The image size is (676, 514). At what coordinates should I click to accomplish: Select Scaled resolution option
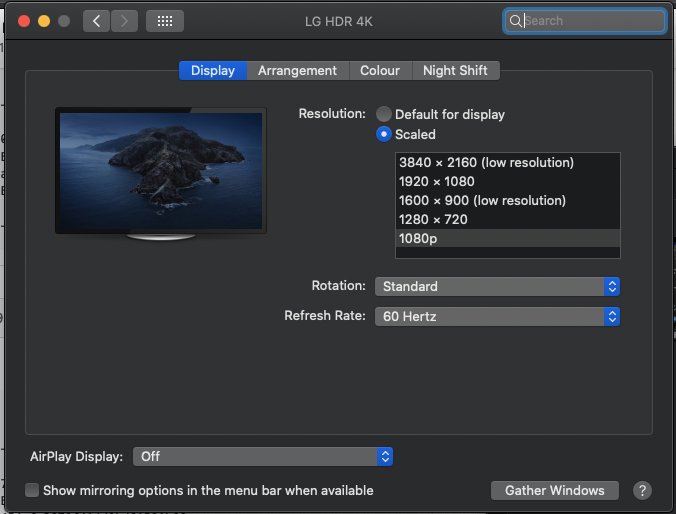(x=384, y=134)
